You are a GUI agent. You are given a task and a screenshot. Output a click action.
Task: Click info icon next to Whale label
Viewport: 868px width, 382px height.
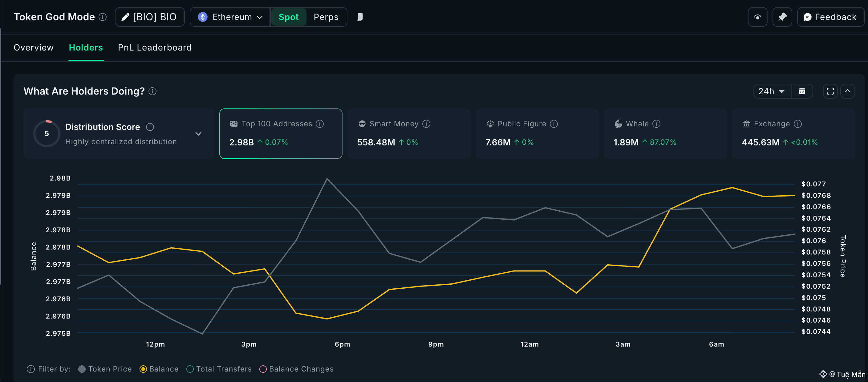(656, 124)
